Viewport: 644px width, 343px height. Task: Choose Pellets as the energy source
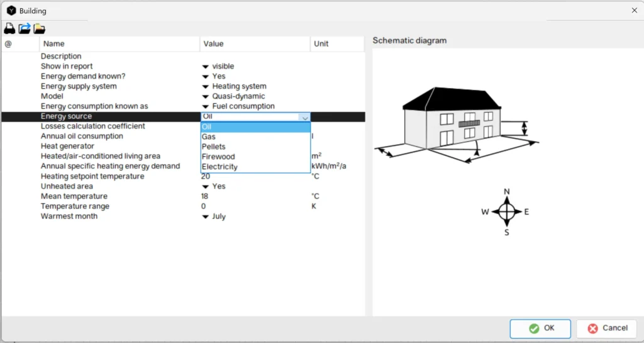tap(255, 147)
